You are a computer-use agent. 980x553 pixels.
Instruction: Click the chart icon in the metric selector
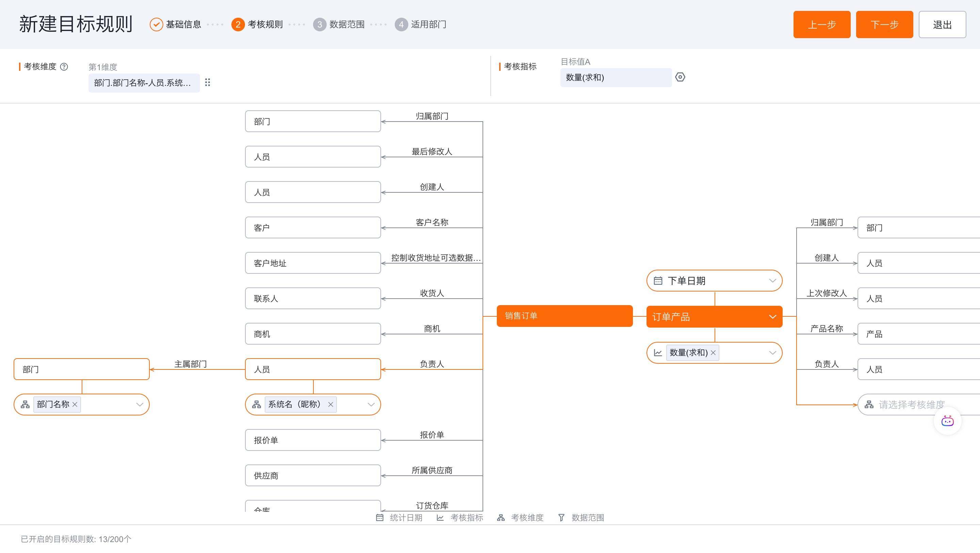658,353
